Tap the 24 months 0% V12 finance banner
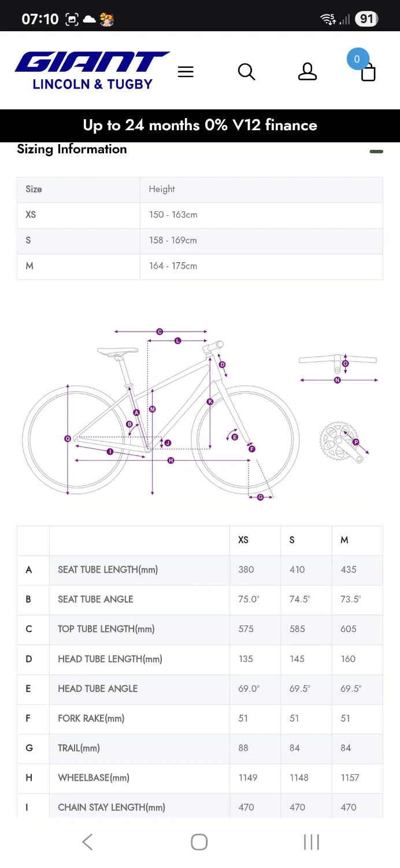Image resolution: width=400 pixels, height=868 pixels. coord(200,126)
